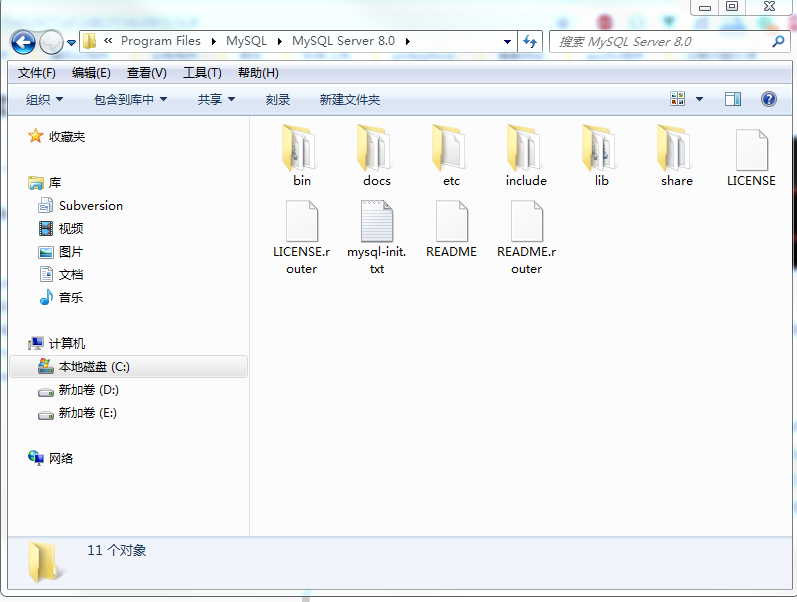This screenshot has width=797, height=602.
Task: Select the etc folder icon
Action: [x=450, y=148]
